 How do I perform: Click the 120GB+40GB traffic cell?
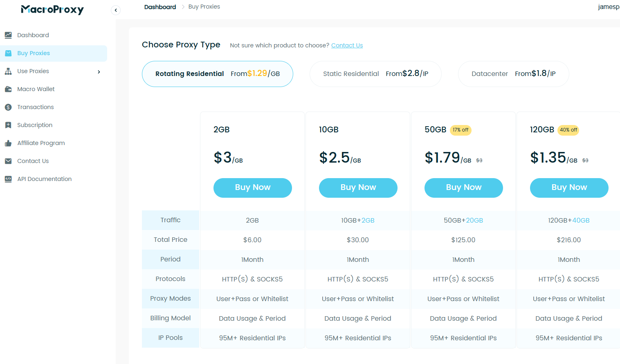point(569,221)
